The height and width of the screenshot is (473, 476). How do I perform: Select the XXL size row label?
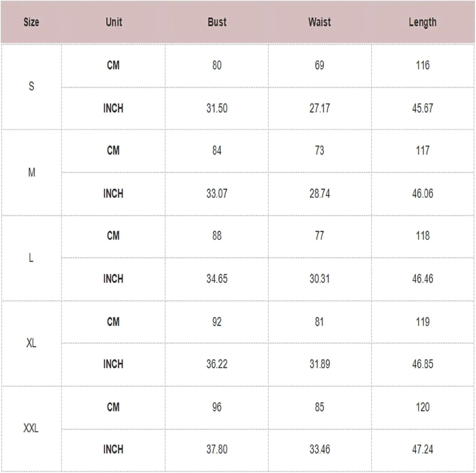[31, 428]
